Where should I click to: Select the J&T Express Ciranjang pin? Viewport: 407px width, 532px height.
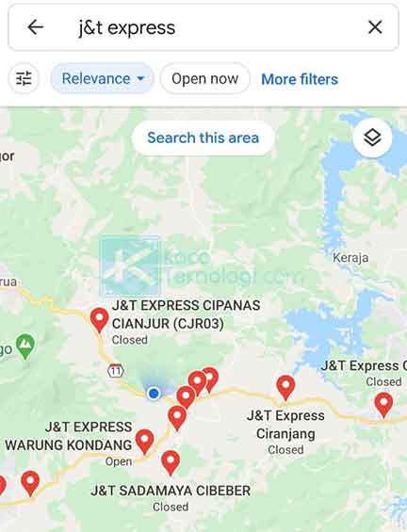coord(285,387)
